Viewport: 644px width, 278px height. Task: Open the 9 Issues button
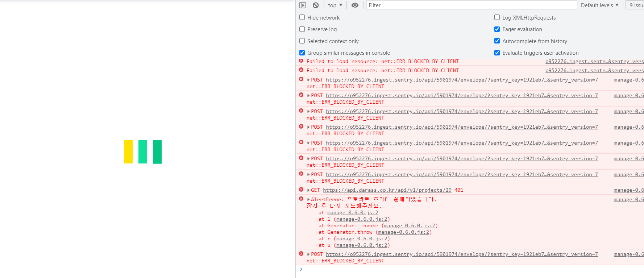(636, 5)
